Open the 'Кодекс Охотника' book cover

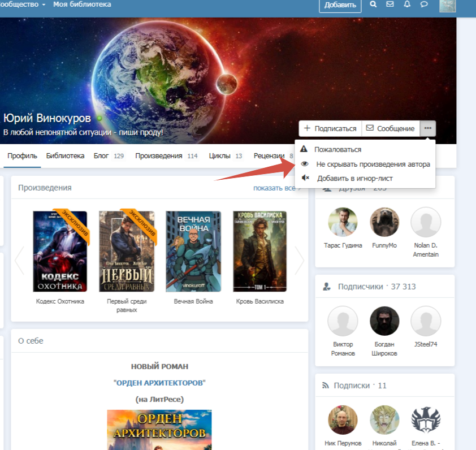click(x=60, y=252)
